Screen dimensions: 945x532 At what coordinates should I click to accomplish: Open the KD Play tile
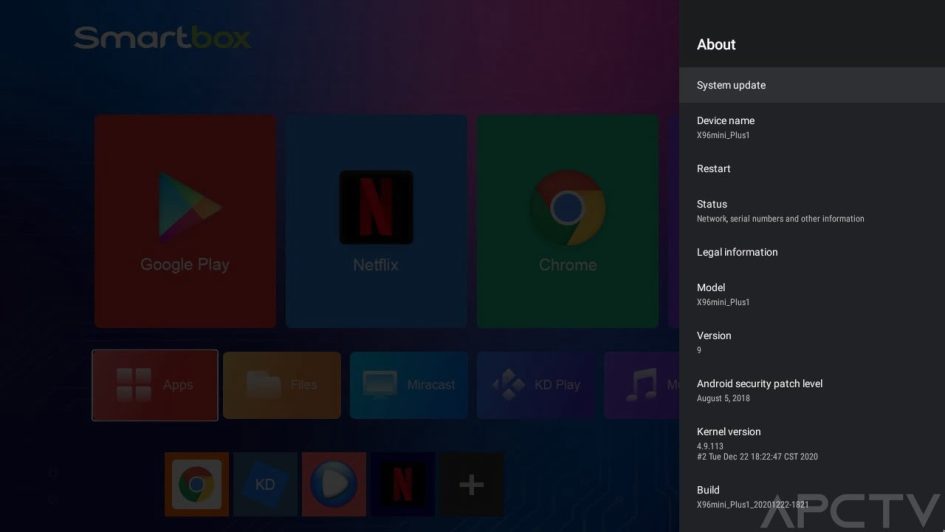click(x=536, y=385)
